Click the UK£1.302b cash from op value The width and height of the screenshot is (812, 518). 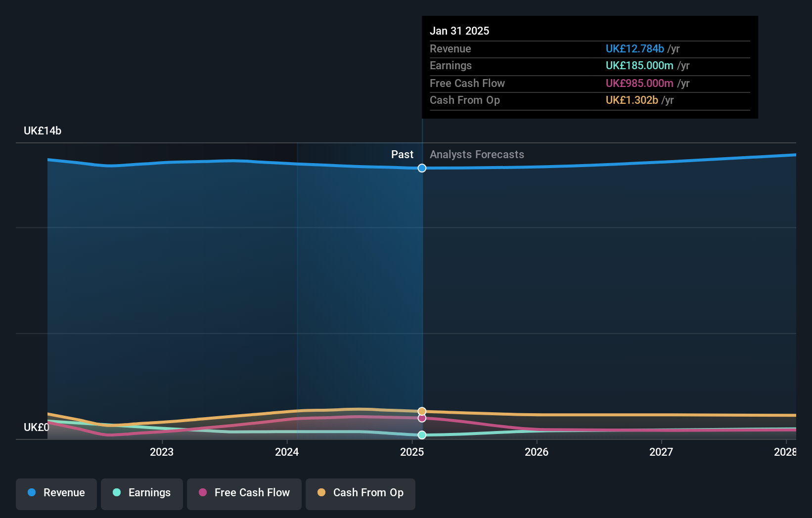632,100
